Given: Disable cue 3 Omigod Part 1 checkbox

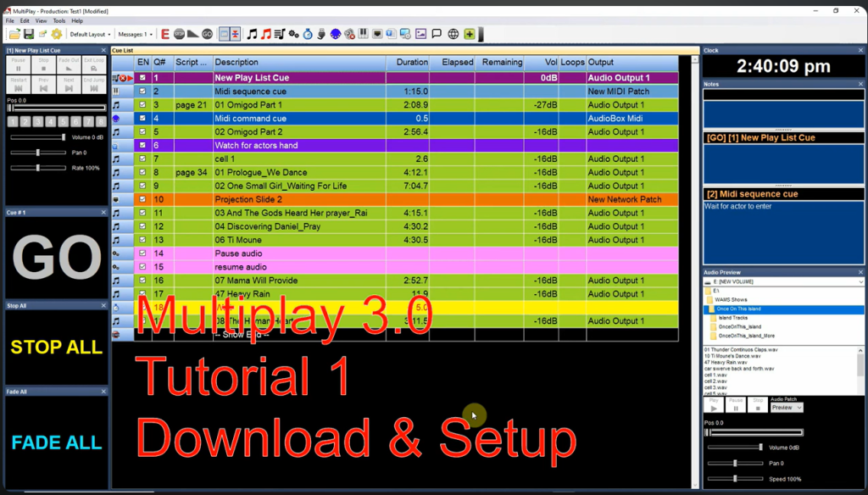Looking at the screenshot, I should tap(142, 104).
